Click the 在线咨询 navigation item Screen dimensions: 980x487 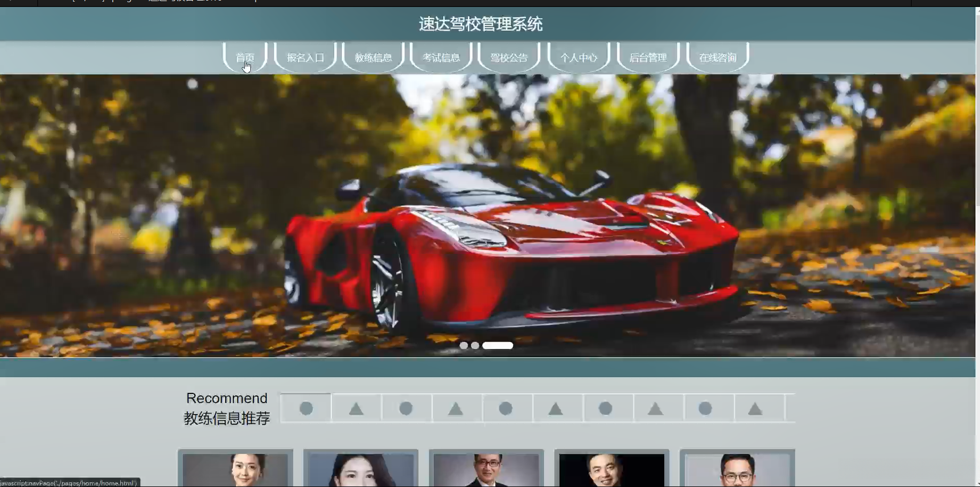(718, 57)
